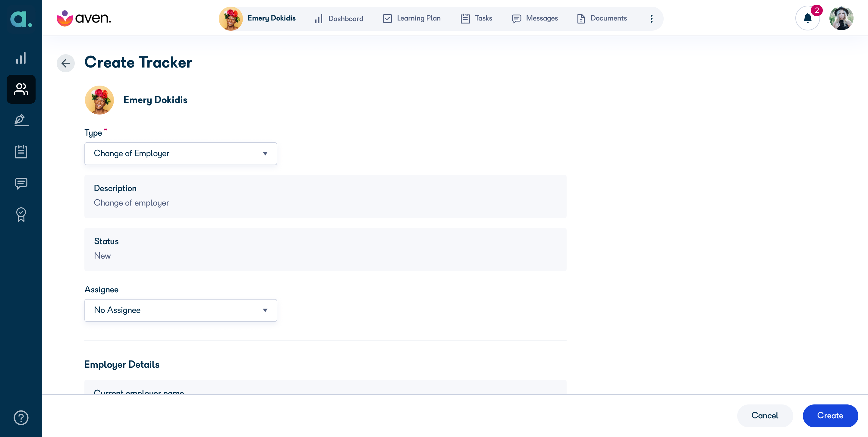Open more options three-dot menu
Screen dimensions: 868x437
(651, 18)
